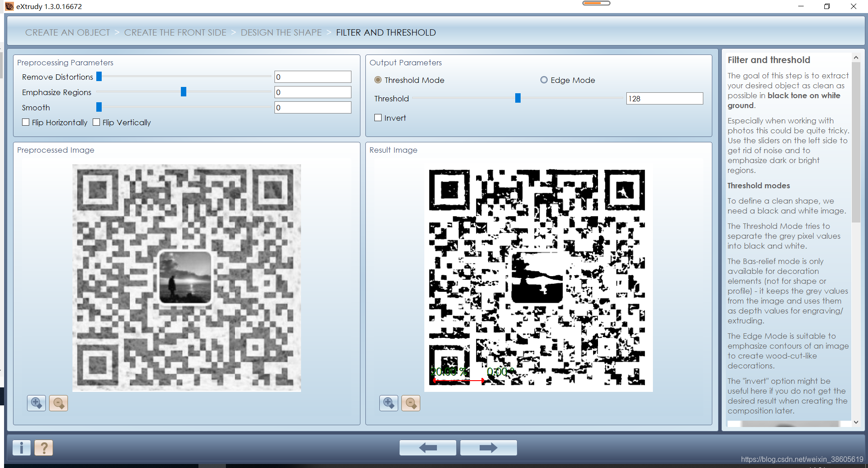Open the info button at bottom left
868x468 pixels.
22,448
